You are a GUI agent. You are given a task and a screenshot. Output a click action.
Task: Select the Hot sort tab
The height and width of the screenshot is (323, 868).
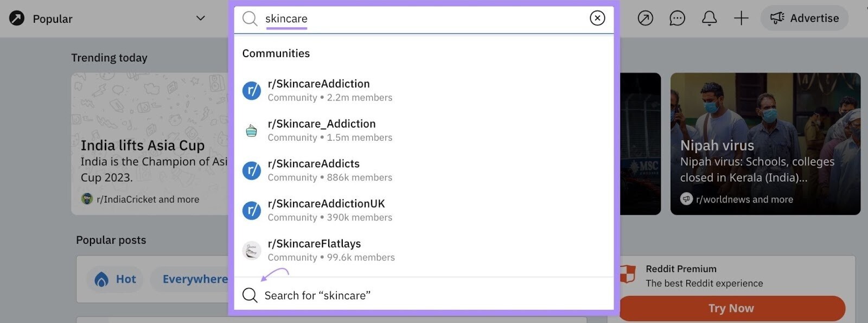(115, 279)
